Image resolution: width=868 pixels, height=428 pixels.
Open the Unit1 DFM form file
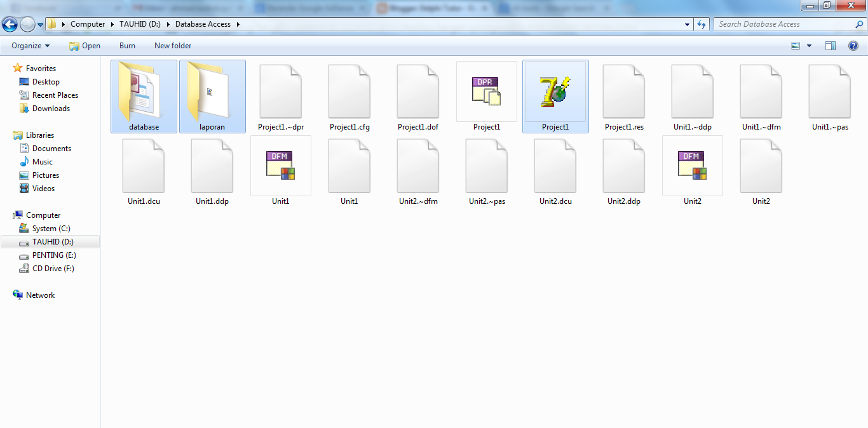click(x=280, y=166)
